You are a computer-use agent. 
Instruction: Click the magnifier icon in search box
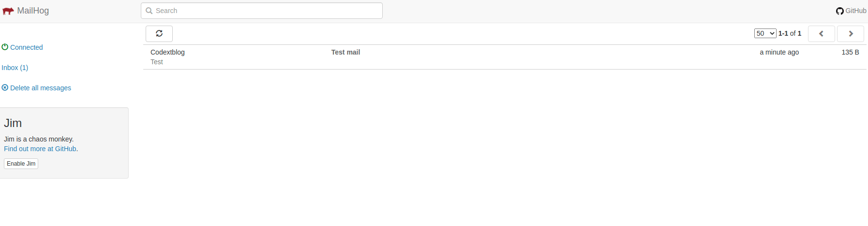(149, 11)
